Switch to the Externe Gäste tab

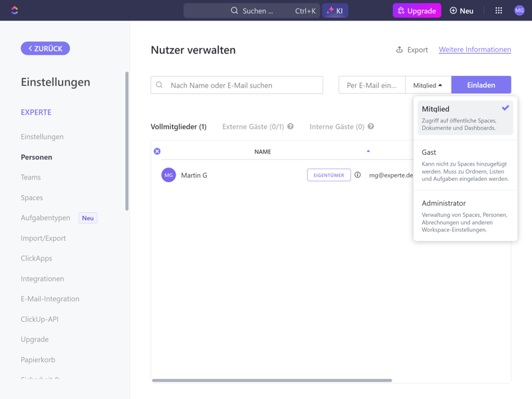click(x=253, y=126)
